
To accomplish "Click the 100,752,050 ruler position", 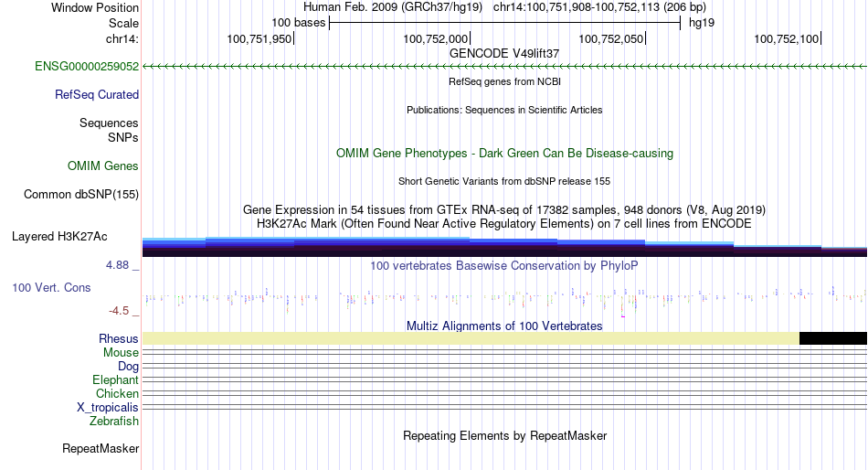I will coord(611,38).
